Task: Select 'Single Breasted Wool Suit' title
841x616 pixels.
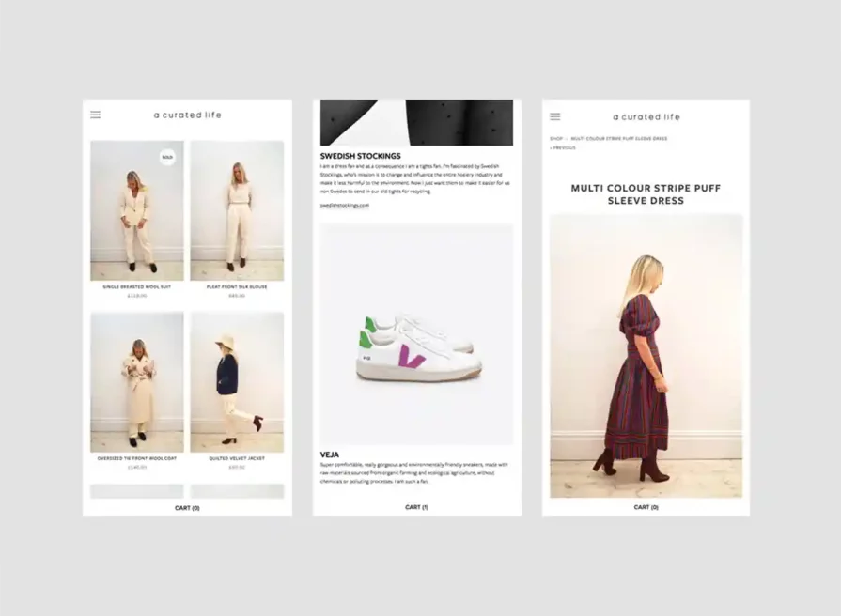Action: click(137, 286)
